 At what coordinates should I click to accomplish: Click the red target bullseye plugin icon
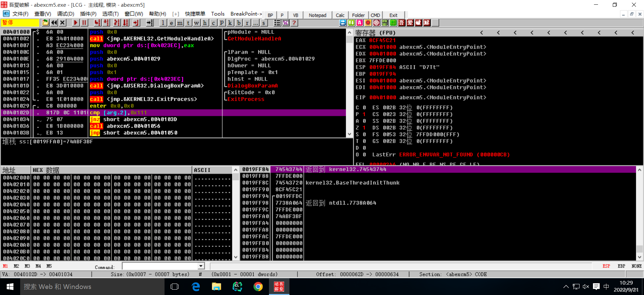[x=376, y=23]
